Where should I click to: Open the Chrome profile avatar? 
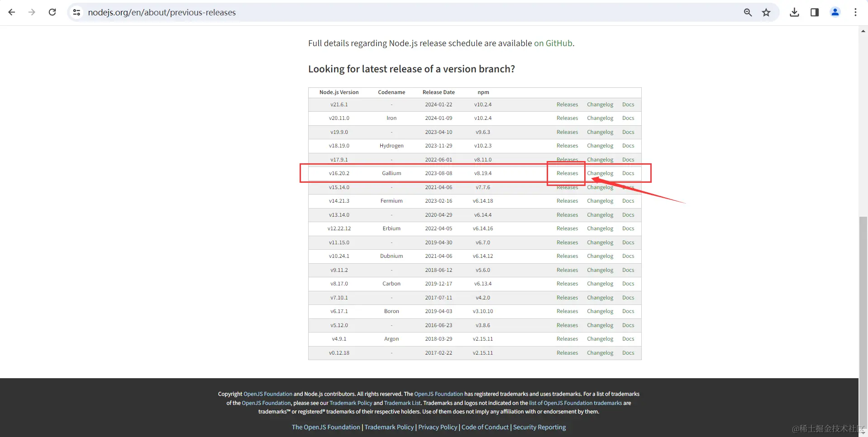(835, 12)
